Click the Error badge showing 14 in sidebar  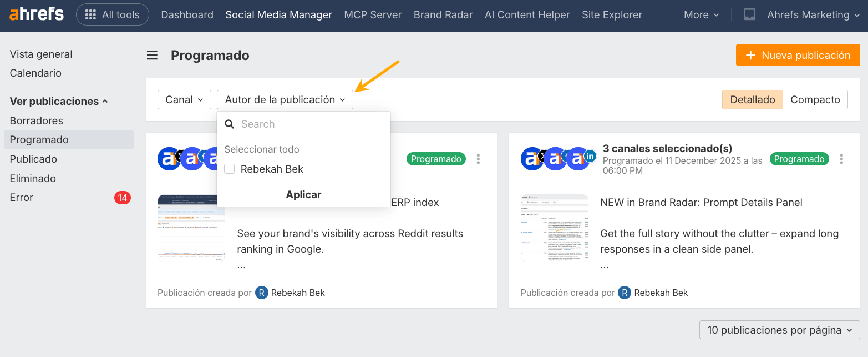[122, 198]
